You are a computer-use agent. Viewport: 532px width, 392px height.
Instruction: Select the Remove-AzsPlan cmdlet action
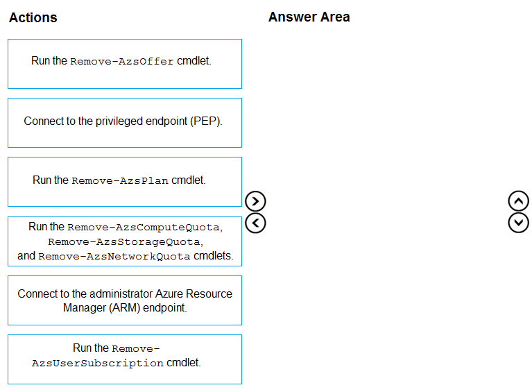(125, 182)
